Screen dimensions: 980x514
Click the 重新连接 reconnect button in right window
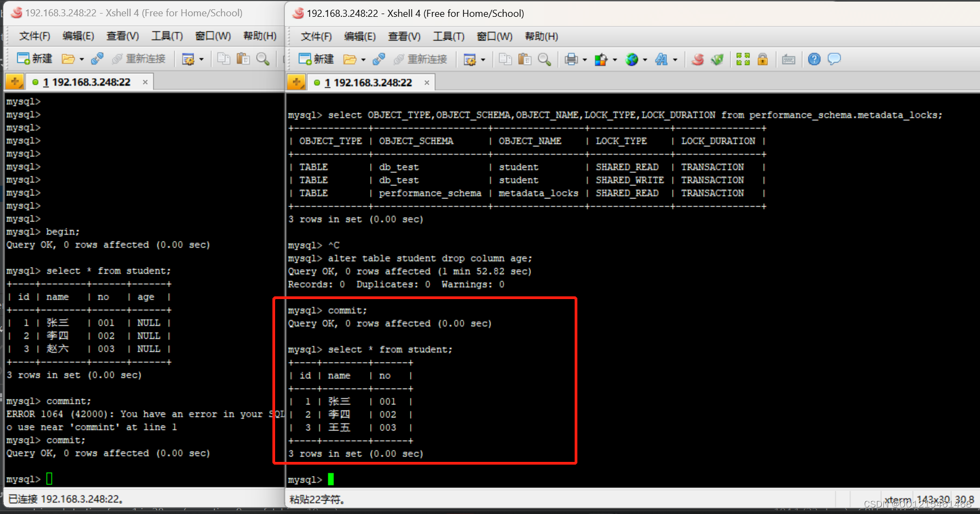coord(421,59)
